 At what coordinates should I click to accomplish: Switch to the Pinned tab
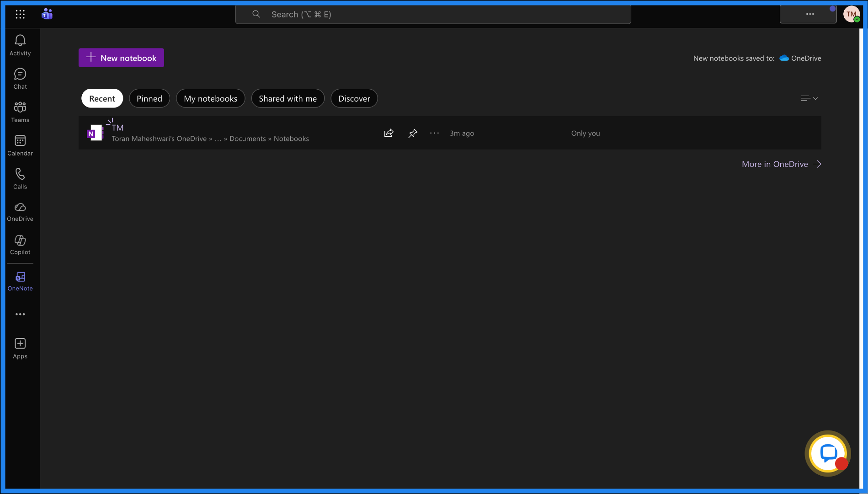coord(149,98)
